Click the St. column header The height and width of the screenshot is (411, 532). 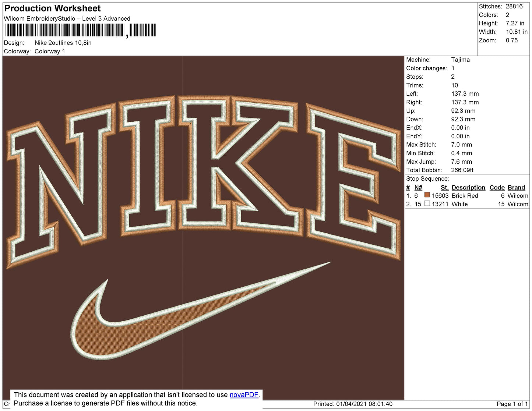tap(445, 188)
